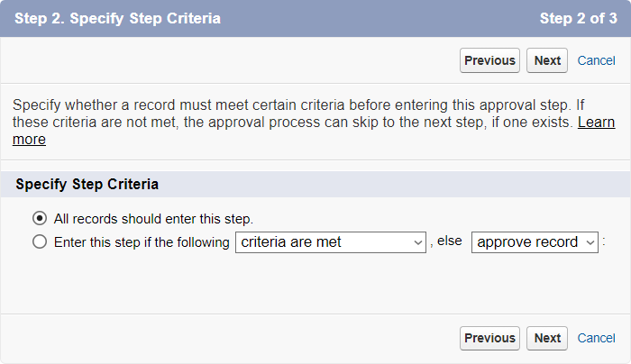Click the 'Enter this step if the following' label
Viewport: 631px width, 364px height.
point(142,241)
